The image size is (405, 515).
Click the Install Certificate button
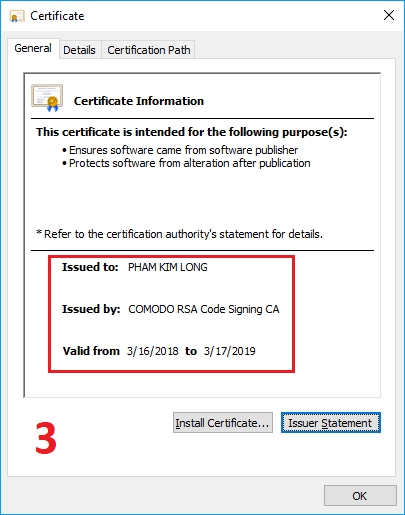[223, 423]
